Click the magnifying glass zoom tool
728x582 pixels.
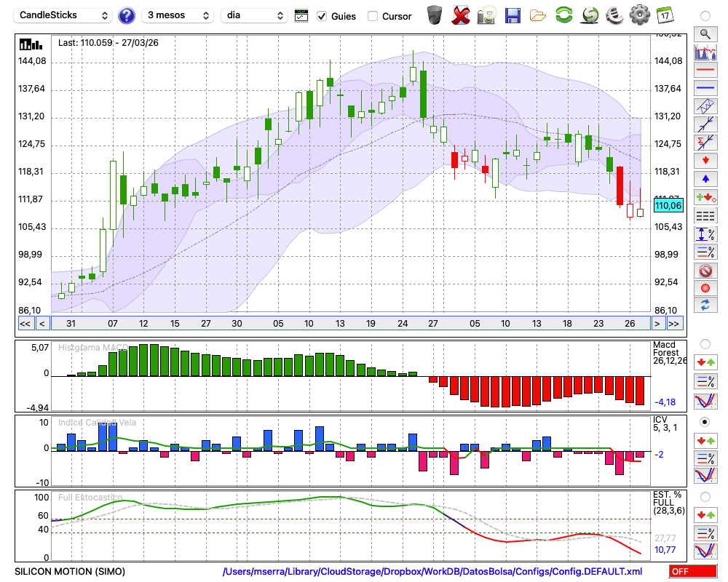(705, 33)
